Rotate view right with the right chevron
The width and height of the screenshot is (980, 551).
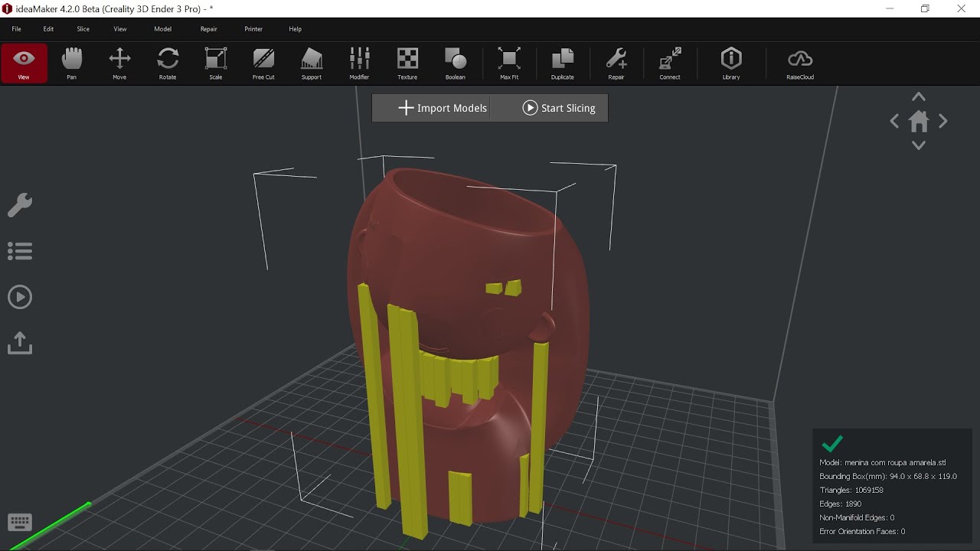[943, 121]
